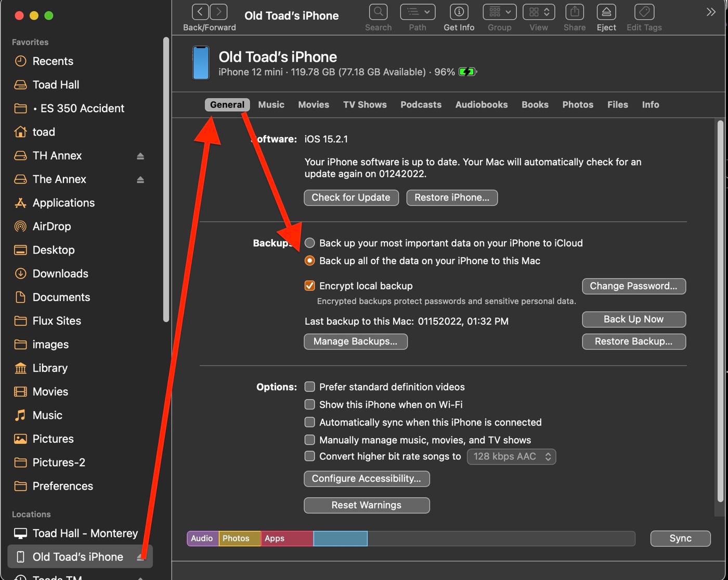
Task: Open Applications in the sidebar
Action: 63,203
